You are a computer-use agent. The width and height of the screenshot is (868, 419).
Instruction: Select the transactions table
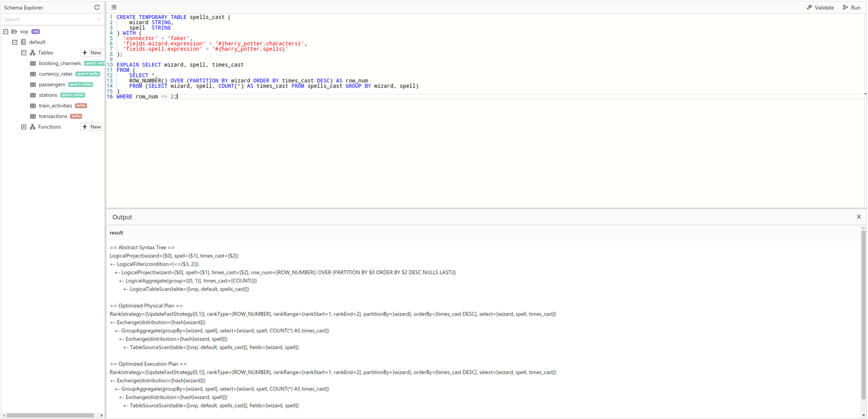coord(53,116)
